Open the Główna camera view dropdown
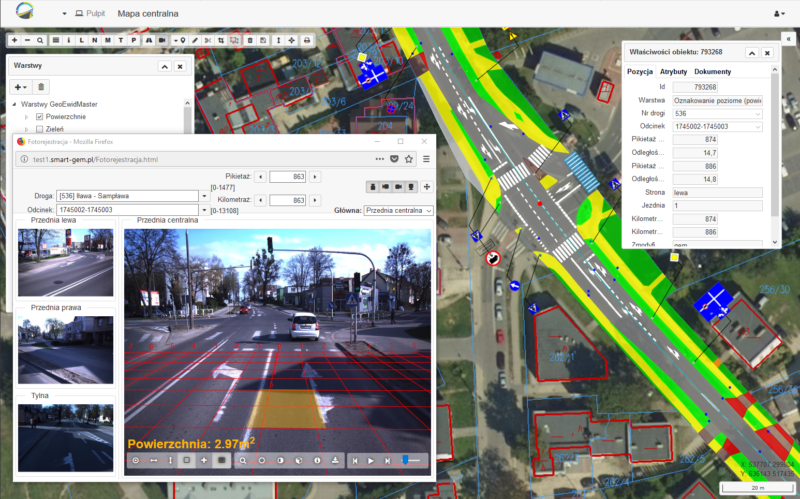 tap(398, 211)
